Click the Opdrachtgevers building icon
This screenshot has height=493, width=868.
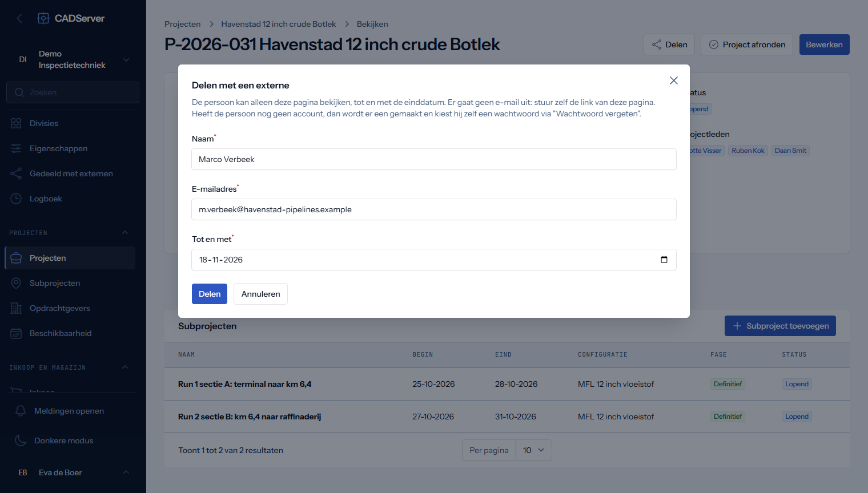(x=16, y=308)
